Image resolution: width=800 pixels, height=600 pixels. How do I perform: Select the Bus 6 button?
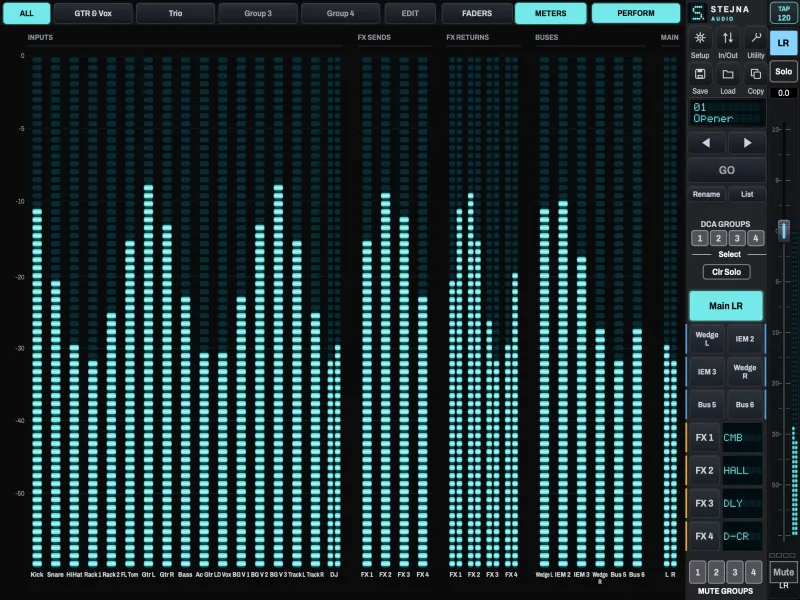(x=745, y=405)
